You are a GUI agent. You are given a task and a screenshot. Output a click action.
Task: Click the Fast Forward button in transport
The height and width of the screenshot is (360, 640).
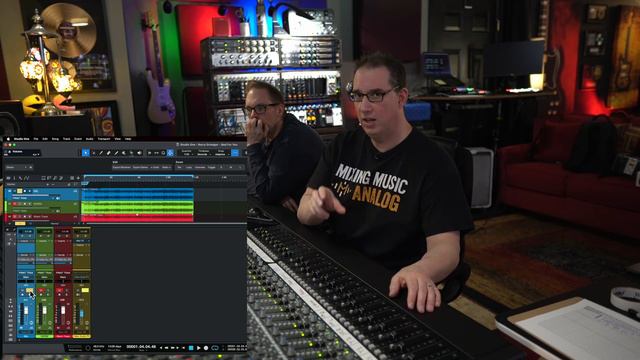[174, 348]
